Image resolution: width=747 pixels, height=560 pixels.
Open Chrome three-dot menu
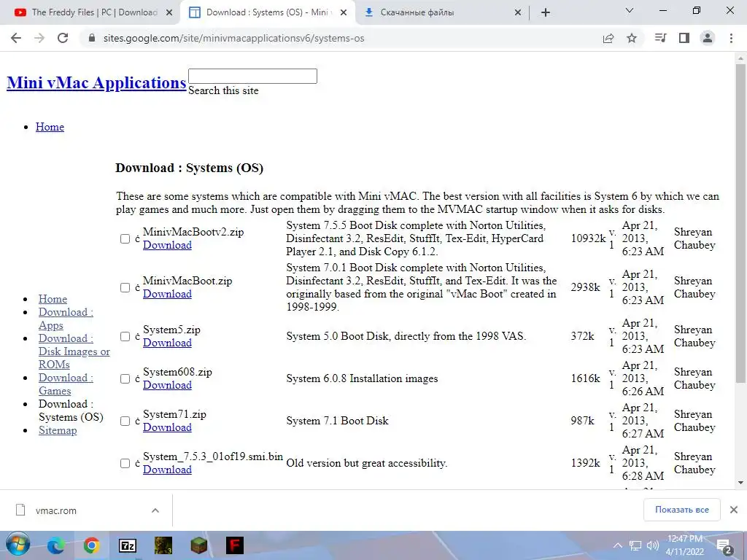[x=731, y=38]
